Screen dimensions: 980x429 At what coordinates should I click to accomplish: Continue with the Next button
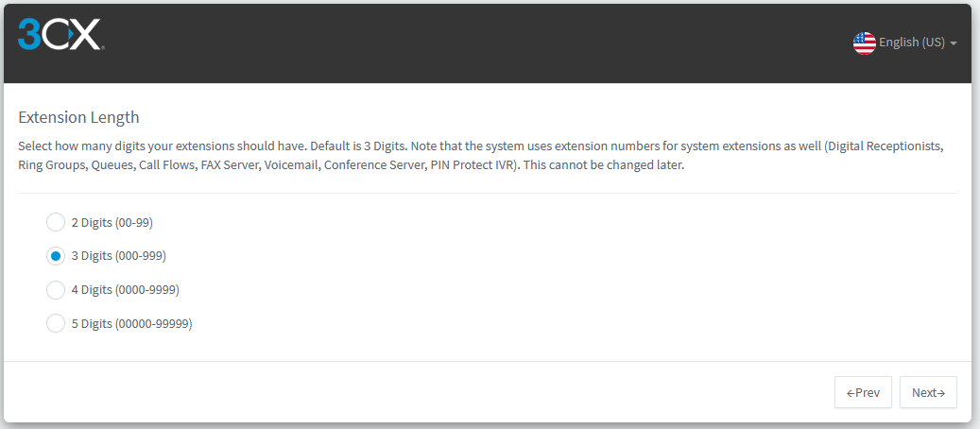point(928,392)
